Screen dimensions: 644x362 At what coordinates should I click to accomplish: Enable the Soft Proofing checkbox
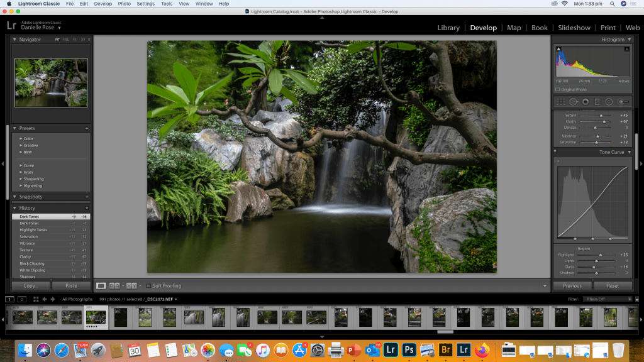pos(148,286)
